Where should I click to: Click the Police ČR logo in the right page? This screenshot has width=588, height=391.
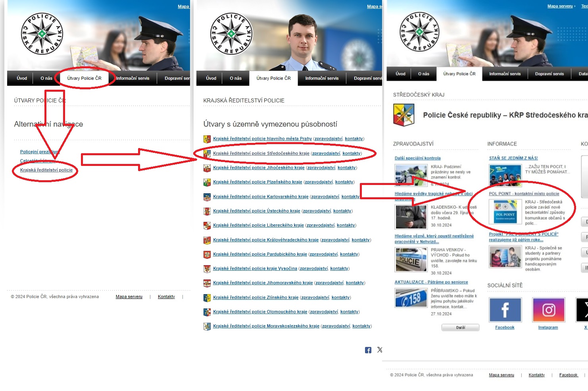coord(419,31)
